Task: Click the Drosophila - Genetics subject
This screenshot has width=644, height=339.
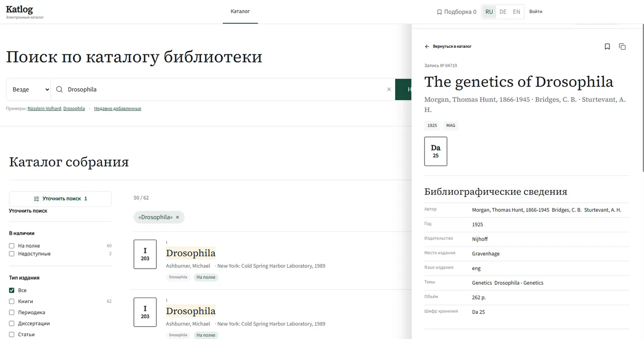Action: coord(519,283)
